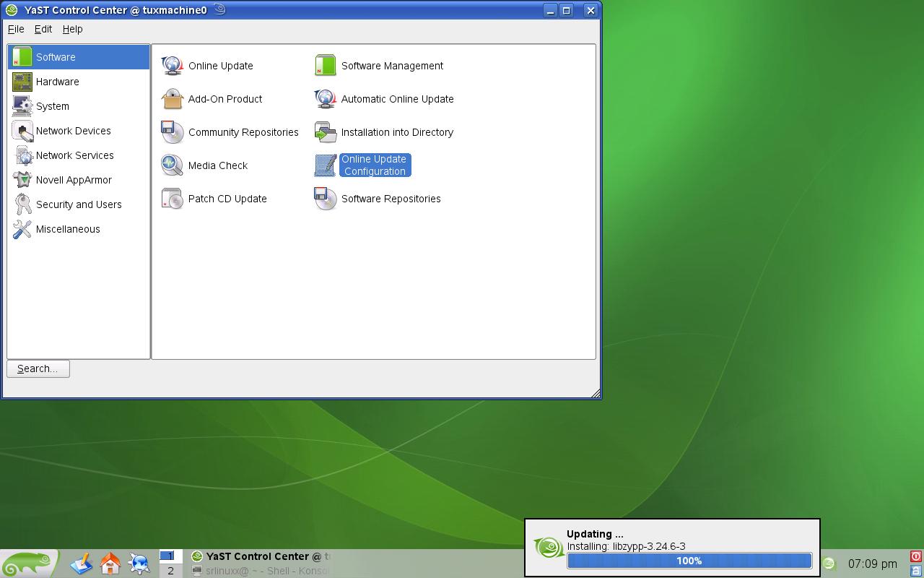Open the Help menu
The image size is (924, 578).
[x=72, y=29]
